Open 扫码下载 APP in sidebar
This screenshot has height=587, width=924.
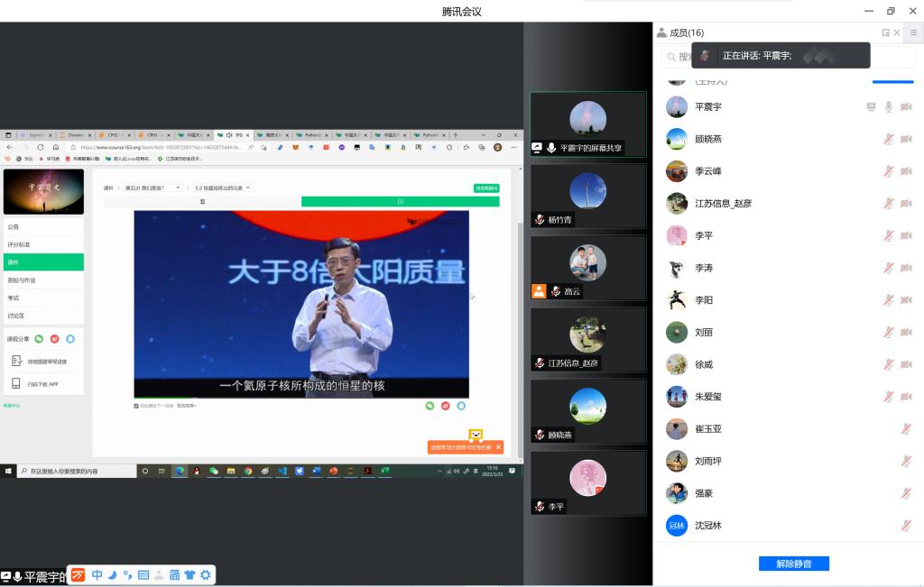coord(43,384)
